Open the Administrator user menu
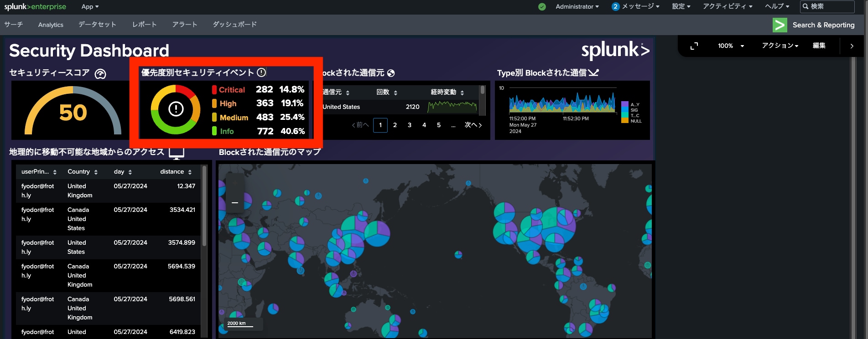Viewport: 868px width, 339px height. (577, 6)
